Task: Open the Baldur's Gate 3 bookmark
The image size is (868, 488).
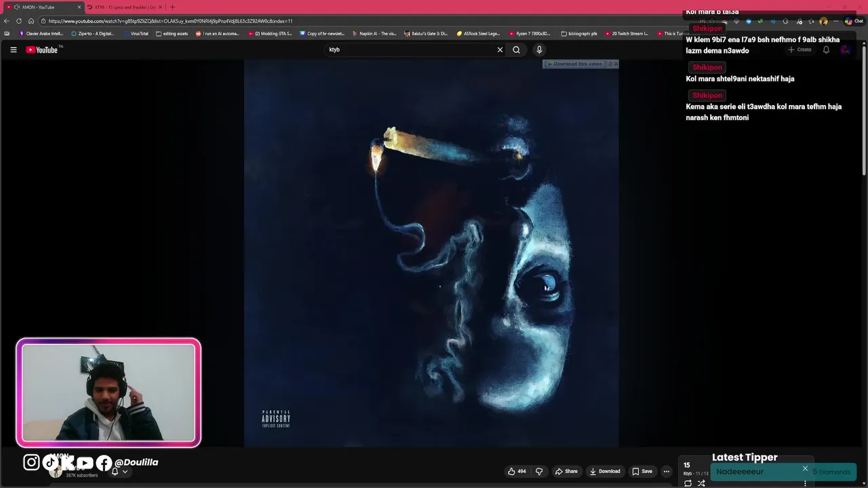Action: tap(427, 33)
